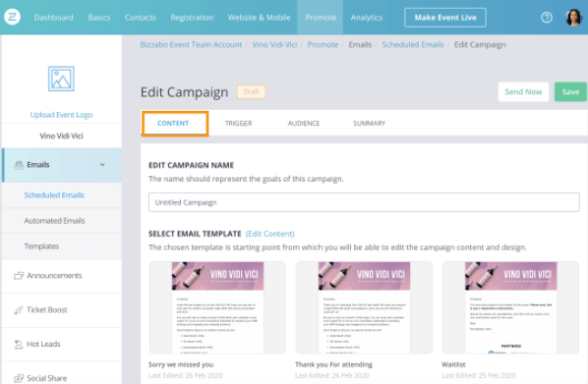The width and height of the screenshot is (588, 384).
Task: Click the Announcements icon in sidebar
Action: (x=19, y=276)
